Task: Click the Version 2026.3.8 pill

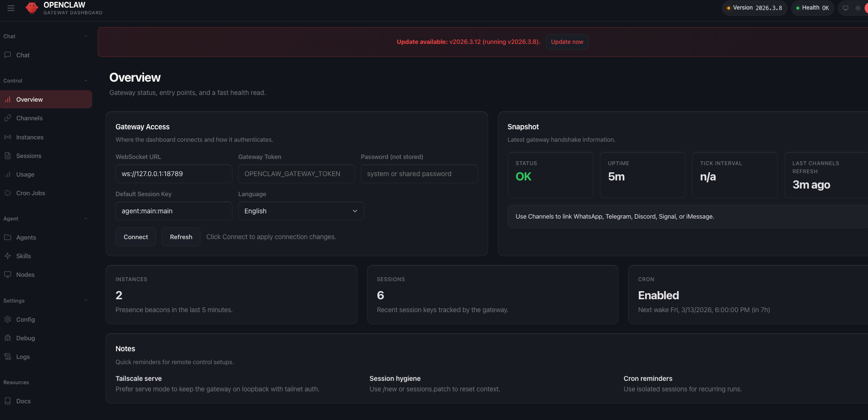Action: 754,8
